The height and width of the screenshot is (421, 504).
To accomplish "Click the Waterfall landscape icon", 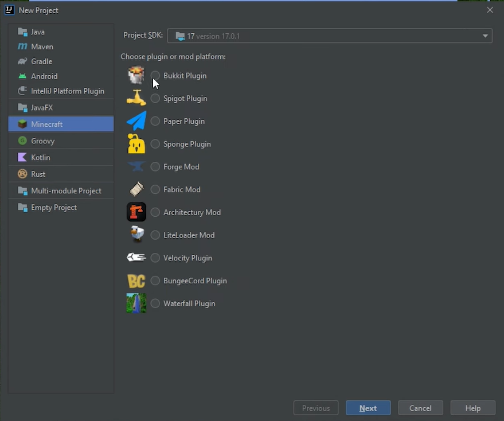I will pyautogui.click(x=136, y=303).
